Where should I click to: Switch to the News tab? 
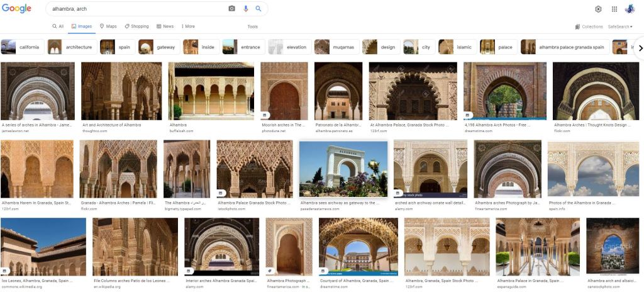(x=165, y=26)
